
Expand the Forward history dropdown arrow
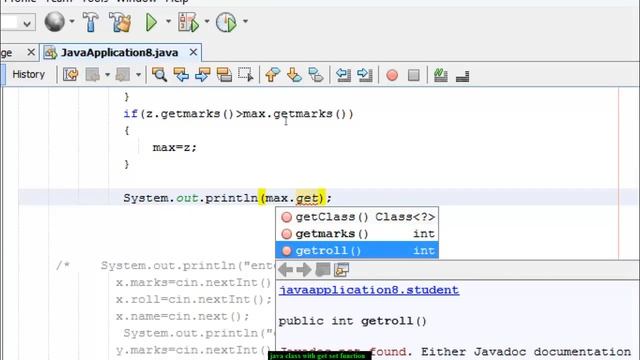point(138,75)
